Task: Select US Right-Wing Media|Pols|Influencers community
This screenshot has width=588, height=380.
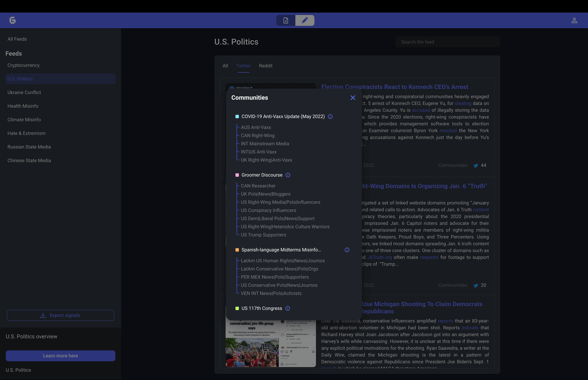Action: tap(281, 202)
